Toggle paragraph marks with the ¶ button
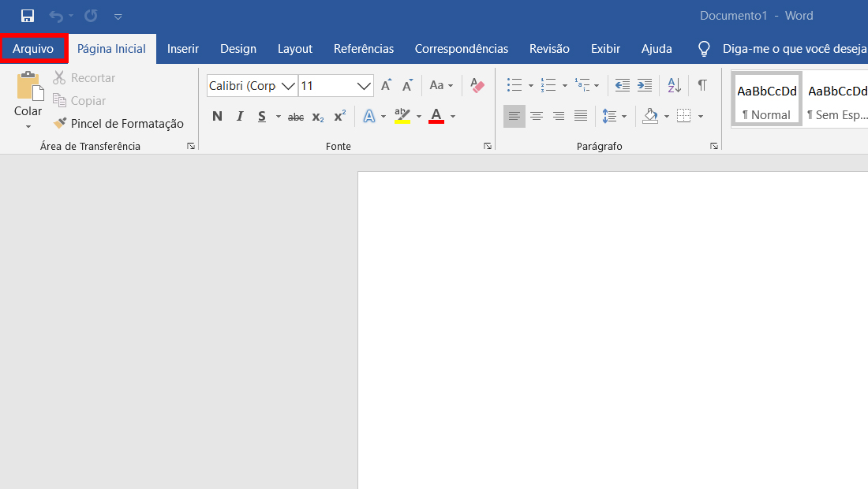Screen dimensions: 868x489 (702, 85)
